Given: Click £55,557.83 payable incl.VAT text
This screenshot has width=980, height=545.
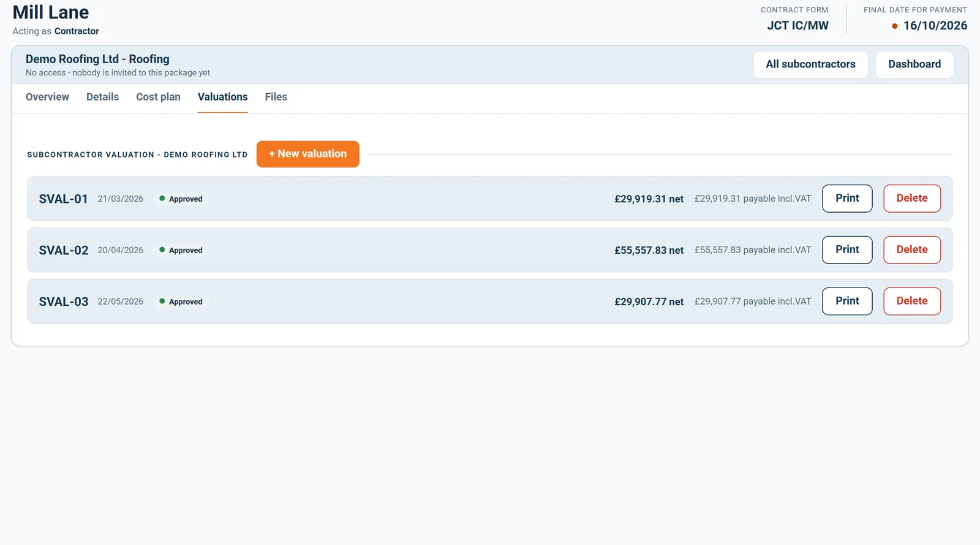Looking at the screenshot, I should point(753,250).
